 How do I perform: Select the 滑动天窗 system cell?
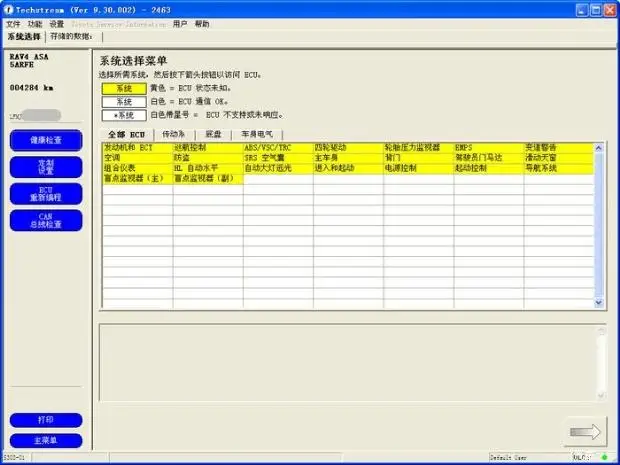coord(559,158)
